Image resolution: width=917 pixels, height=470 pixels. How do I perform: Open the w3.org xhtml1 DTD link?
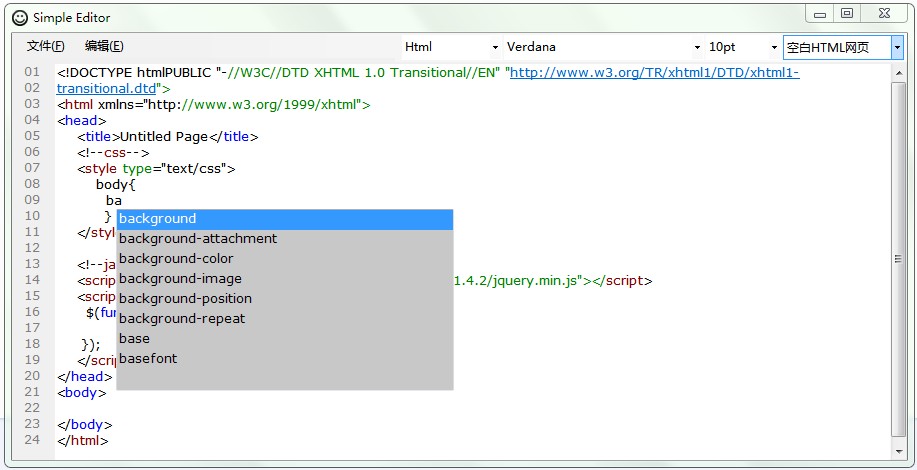click(654, 73)
